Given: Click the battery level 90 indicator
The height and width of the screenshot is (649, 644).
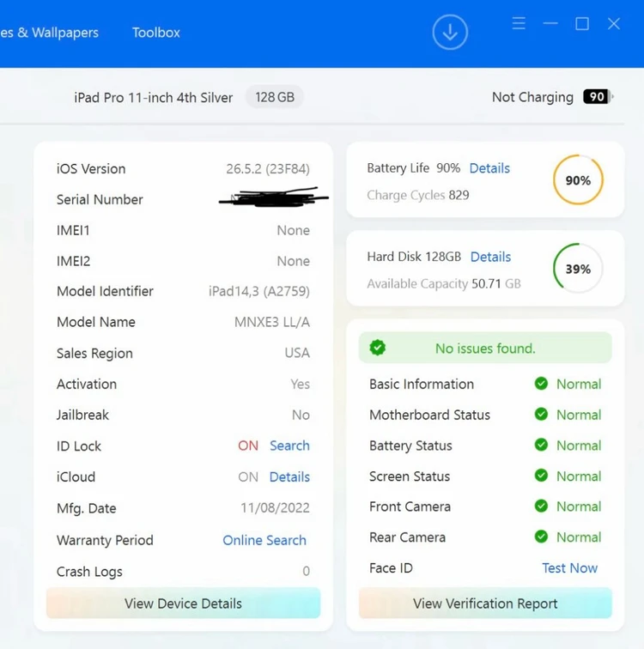Looking at the screenshot, I should 598,97.
